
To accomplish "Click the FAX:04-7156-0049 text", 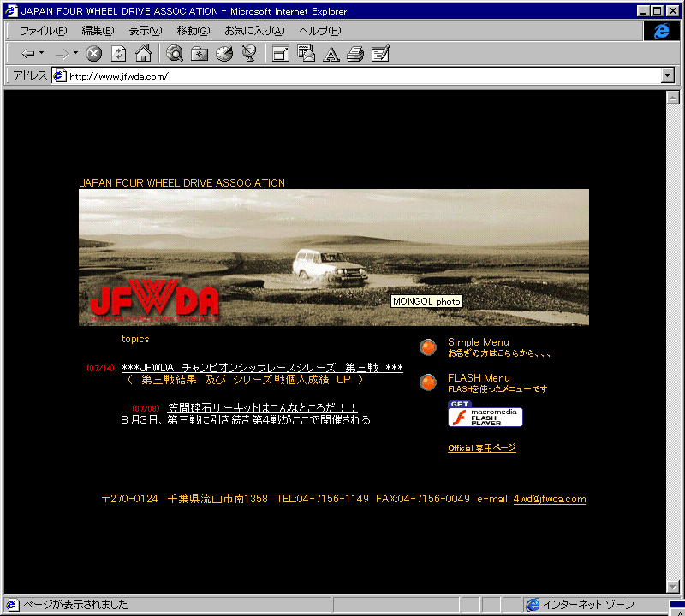I will (x=423, y=499).
